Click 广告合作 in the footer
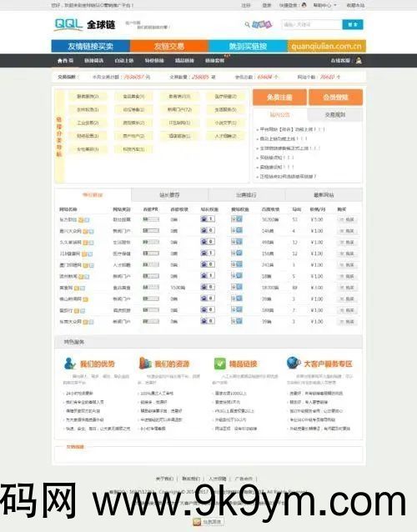The height and width of the screenshot is (532, 417). pyautogui.click(x=244, y=479)
